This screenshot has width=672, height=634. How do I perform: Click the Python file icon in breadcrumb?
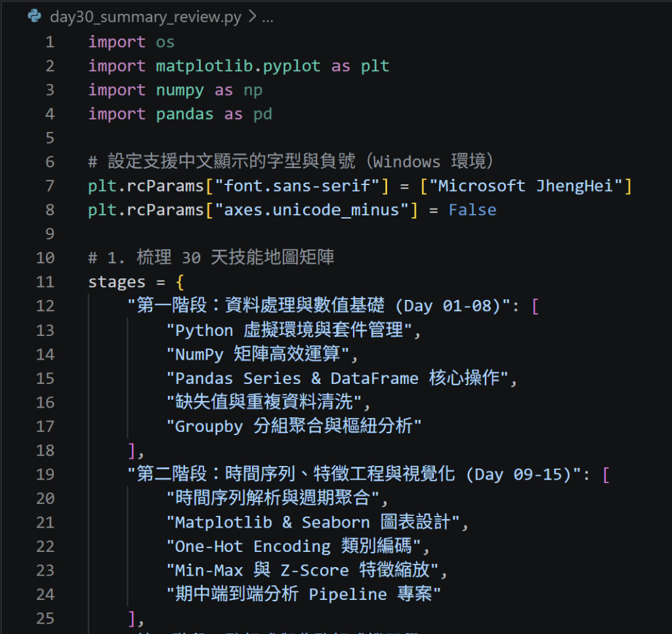pyautogui.click(x=34, y=16)
